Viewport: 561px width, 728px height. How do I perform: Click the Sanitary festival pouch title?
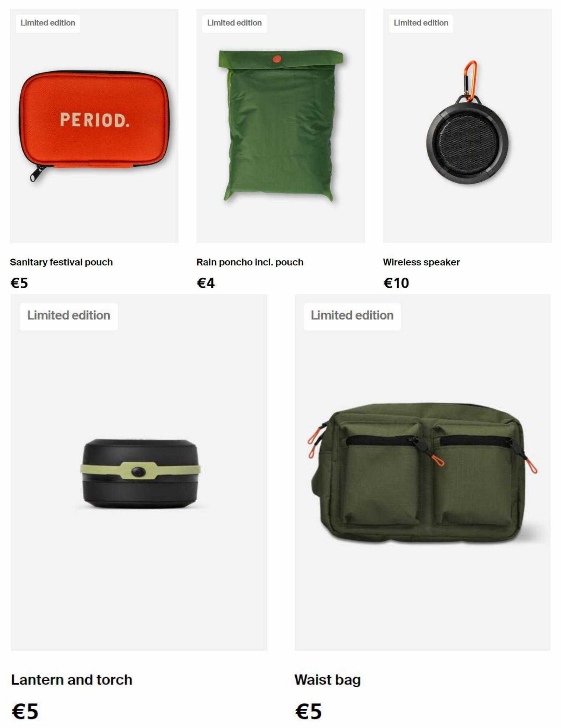click(61, 262)
